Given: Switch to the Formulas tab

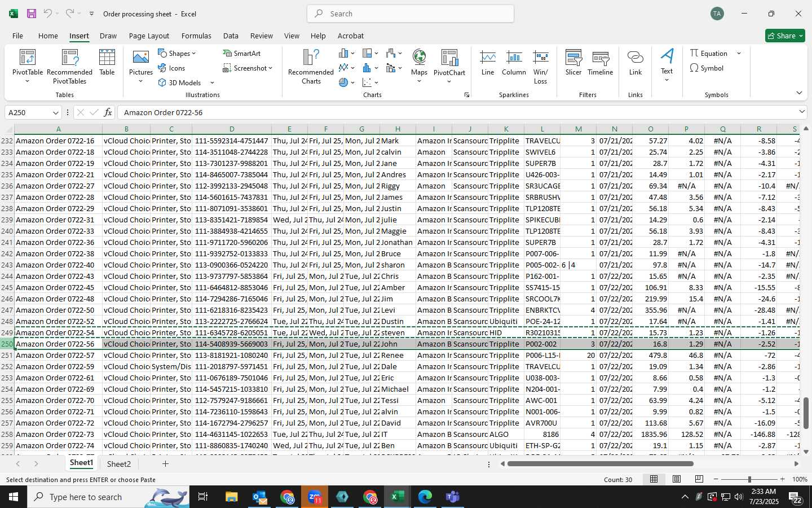Looking at the screenshot, I should tap(196, 36).
